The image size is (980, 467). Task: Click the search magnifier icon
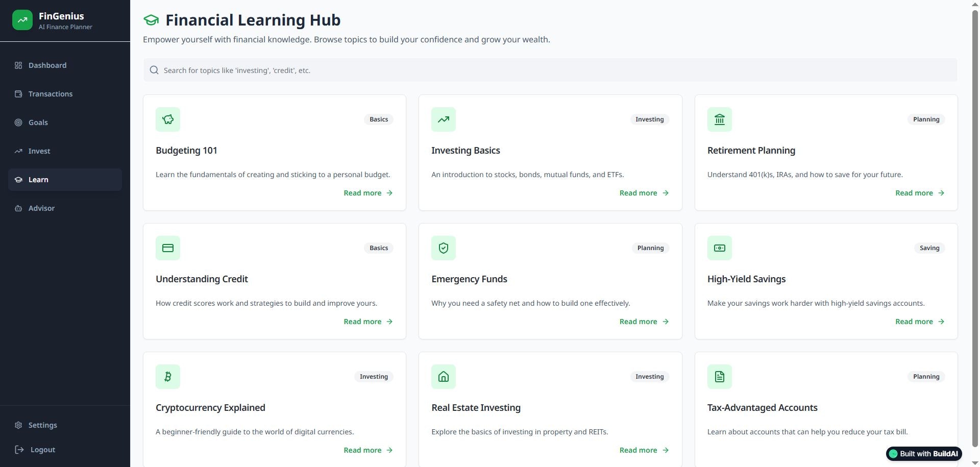[x=154, y=70]
